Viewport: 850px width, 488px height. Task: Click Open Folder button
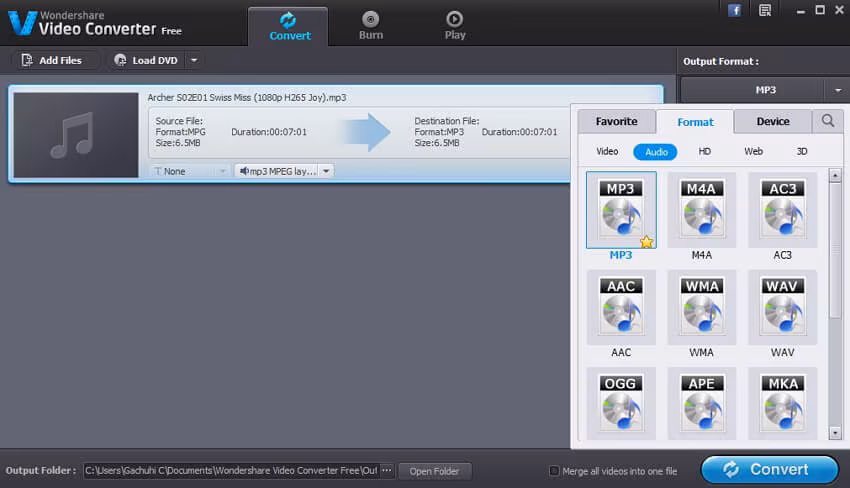[x=434, y=471]
